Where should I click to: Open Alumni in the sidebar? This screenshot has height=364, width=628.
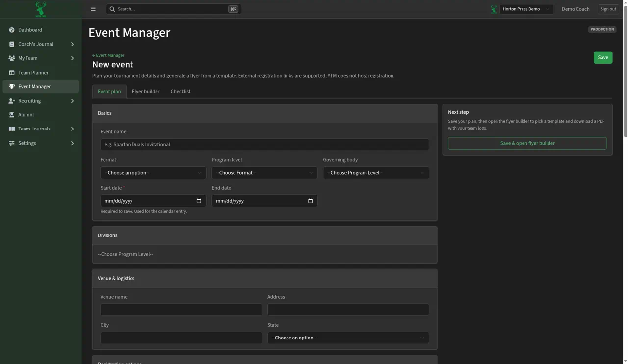click(41, 115)
